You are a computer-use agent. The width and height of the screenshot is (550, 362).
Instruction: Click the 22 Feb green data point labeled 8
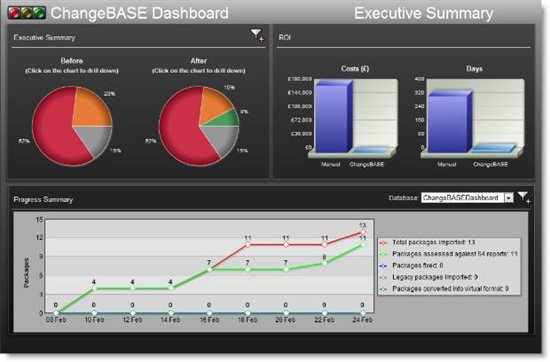coord(324,263)
